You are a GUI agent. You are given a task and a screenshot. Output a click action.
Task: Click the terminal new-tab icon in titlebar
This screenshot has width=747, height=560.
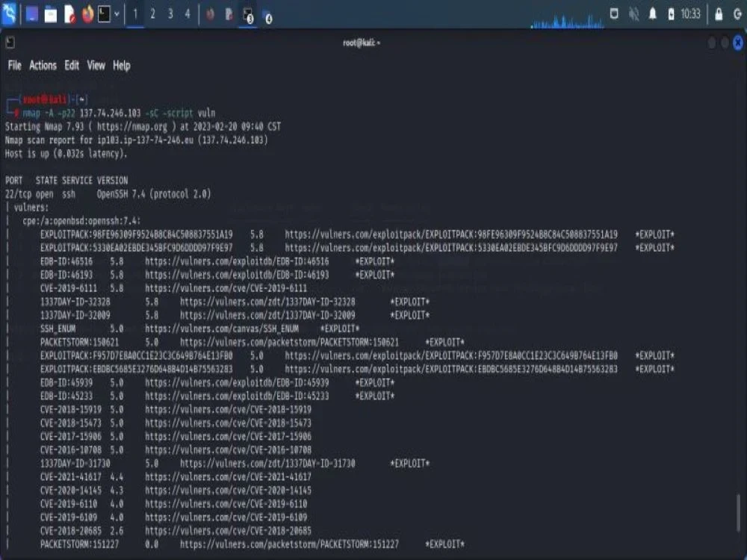tap(10, 43)
